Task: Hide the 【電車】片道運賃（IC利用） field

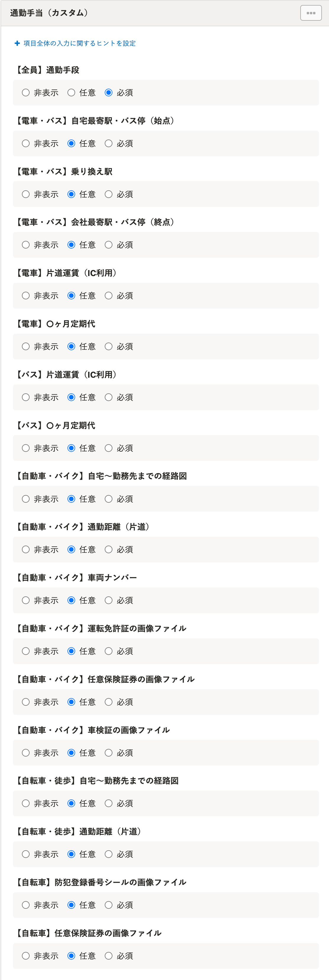Action: [26, 296]
